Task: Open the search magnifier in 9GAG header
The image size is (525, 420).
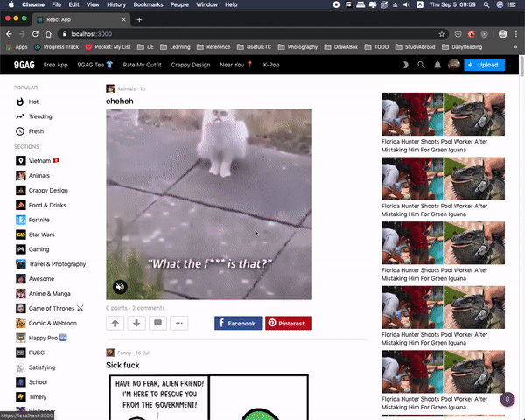Action: (421, 65)
